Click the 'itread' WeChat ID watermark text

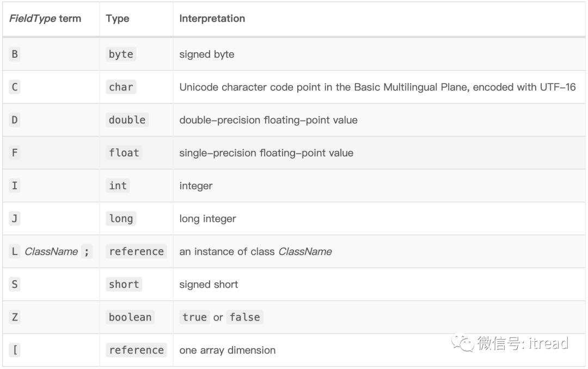(x=548, y=343)
